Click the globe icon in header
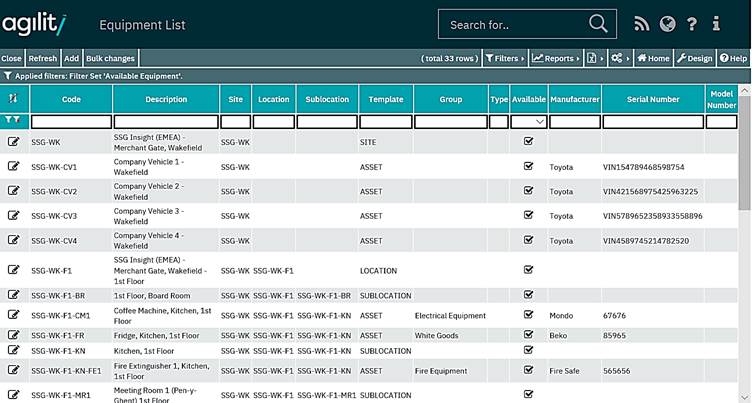This screenshot has width=752, height=403. (667, 24)
